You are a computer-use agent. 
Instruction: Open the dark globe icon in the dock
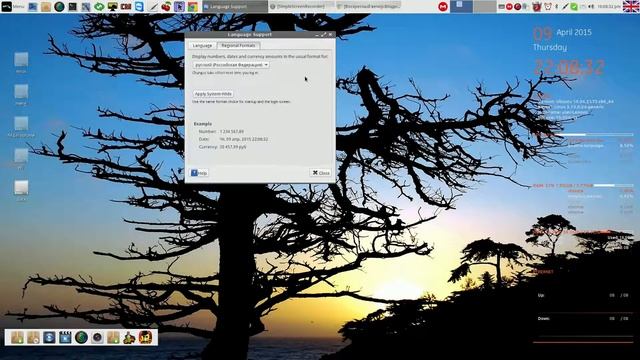coord(81,338)
